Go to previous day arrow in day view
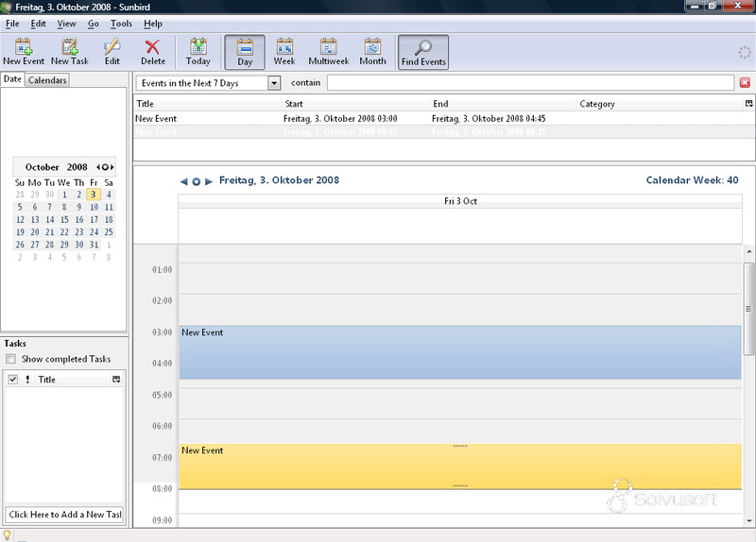Image resolution: width=756 pixels, height=542 pixels. [x=183, y=181]
